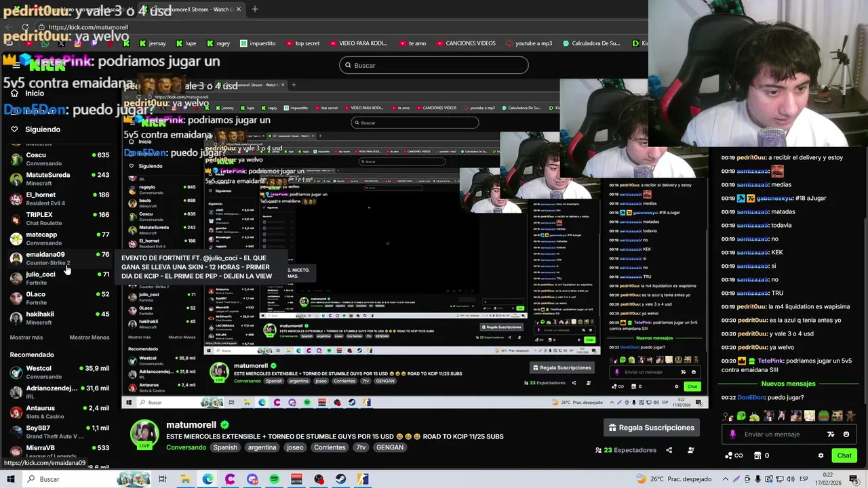Image resolution: width=868 pixels, height=488 pixels.
Task: Open MatuteSureda channel in sidebar
Action: click(60, 179)
